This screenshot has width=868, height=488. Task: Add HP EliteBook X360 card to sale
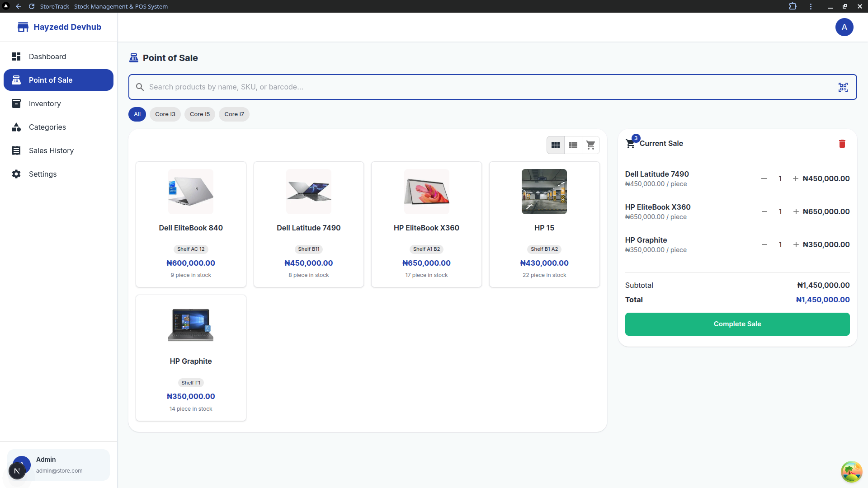[x=426, y=224]
